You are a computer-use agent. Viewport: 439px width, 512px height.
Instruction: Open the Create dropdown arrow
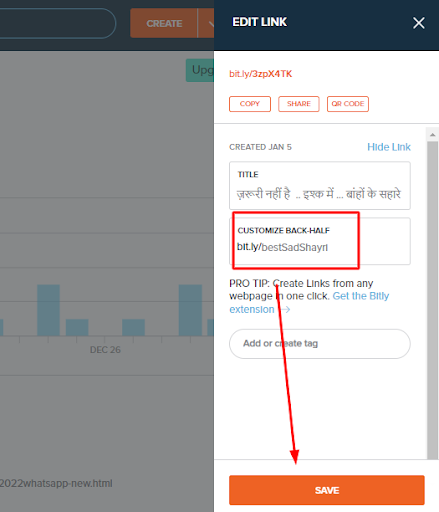click(x=207, y=23)
